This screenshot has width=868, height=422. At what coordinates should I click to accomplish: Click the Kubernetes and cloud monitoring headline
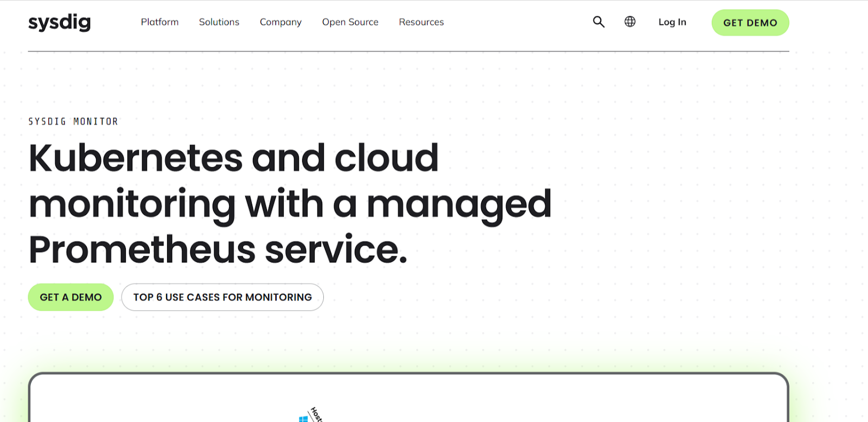(x=290, y=204)
